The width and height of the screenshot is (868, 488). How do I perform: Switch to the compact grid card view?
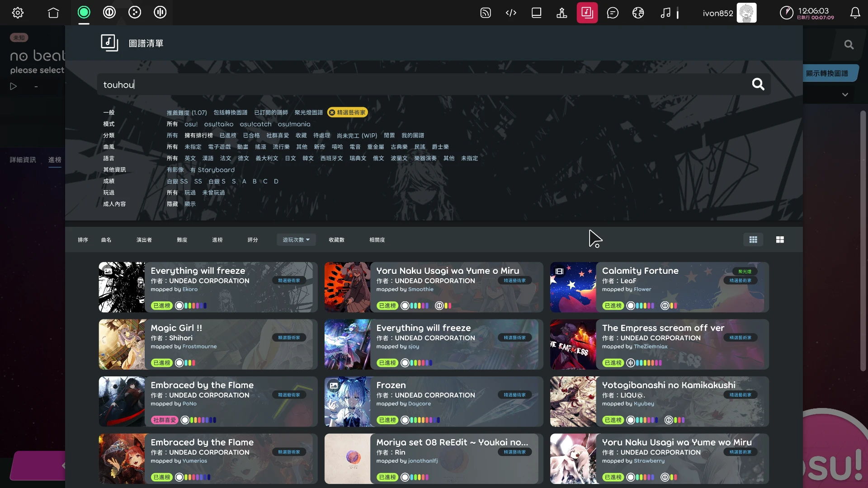[x=753, y=239]
